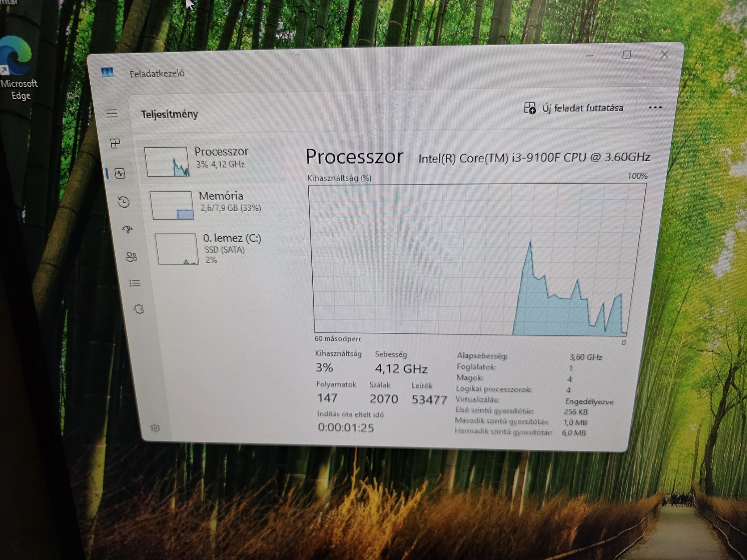This screenshot has height=560, width=747.
Task: Open the Services puzzle-piece icon
Action: pyautogui.click(x=139, y=309)
